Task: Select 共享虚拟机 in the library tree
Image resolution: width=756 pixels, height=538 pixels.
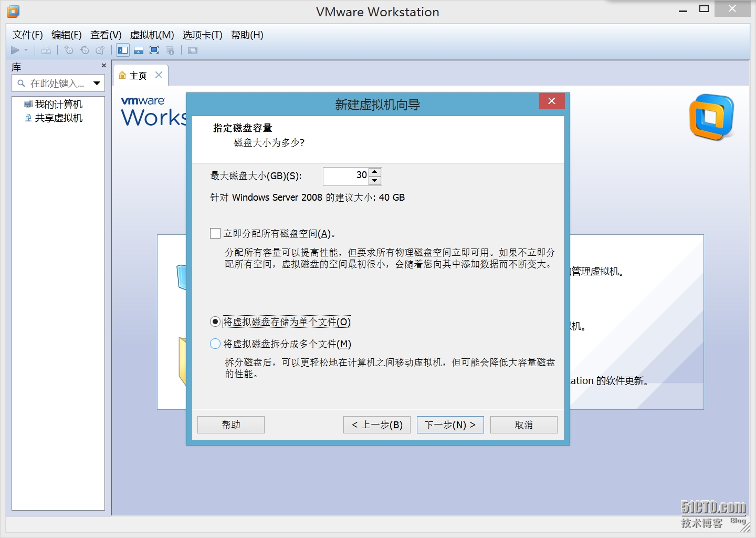Action: pos(54,118)
